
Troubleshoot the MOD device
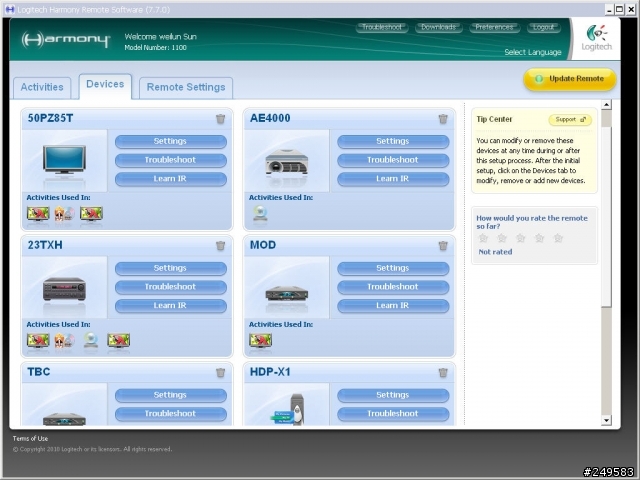(x=393, y=287)
